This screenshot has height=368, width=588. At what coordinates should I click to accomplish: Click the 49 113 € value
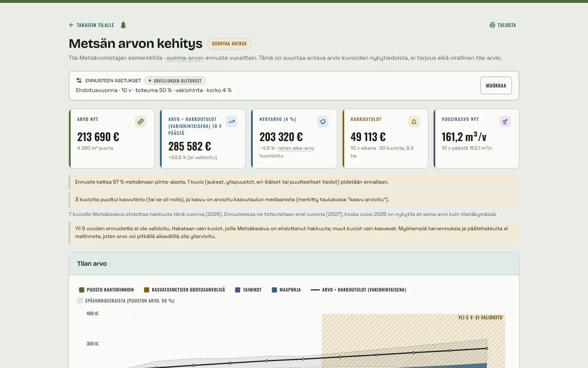[368, 137]
